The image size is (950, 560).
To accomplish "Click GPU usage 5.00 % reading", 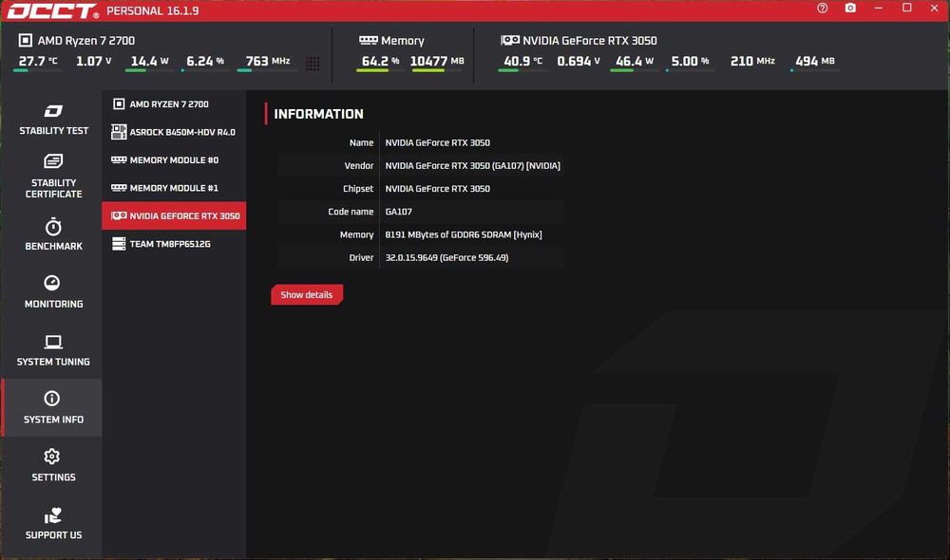I will click(x=690, y=61).
